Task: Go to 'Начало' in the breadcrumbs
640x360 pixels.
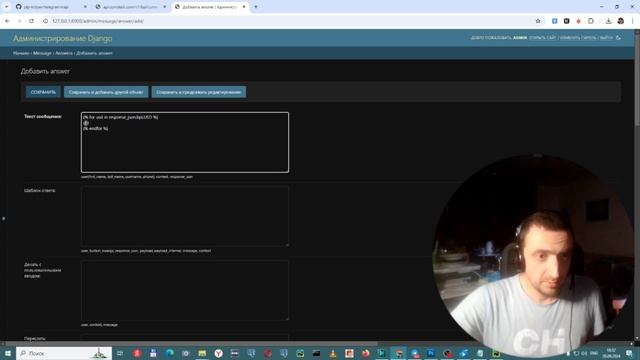Action: point(21,53)
